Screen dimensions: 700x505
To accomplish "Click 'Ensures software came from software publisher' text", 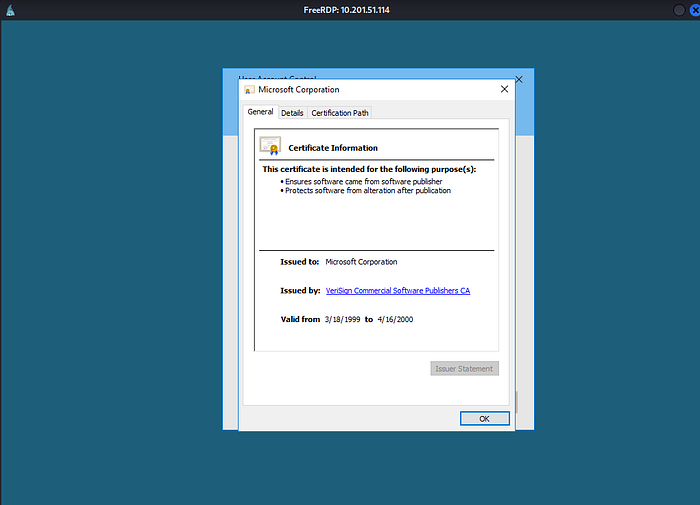I will click(x=363, y=181).
